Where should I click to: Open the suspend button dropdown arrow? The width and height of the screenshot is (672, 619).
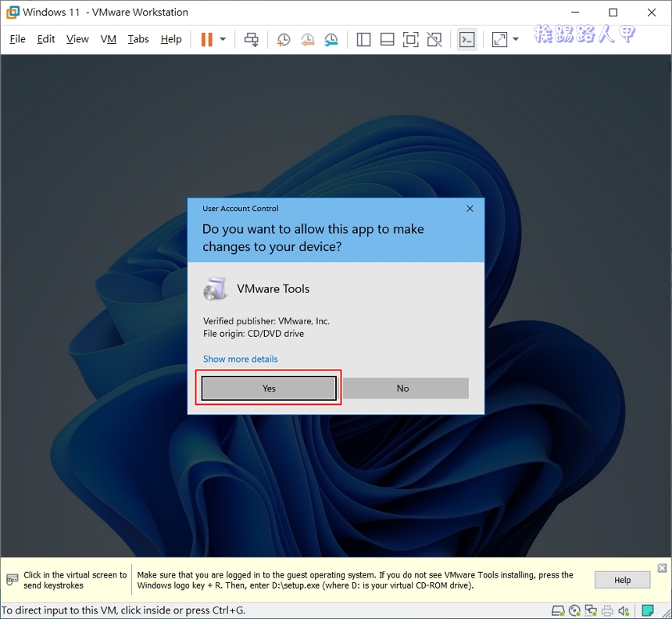point(223,39)
